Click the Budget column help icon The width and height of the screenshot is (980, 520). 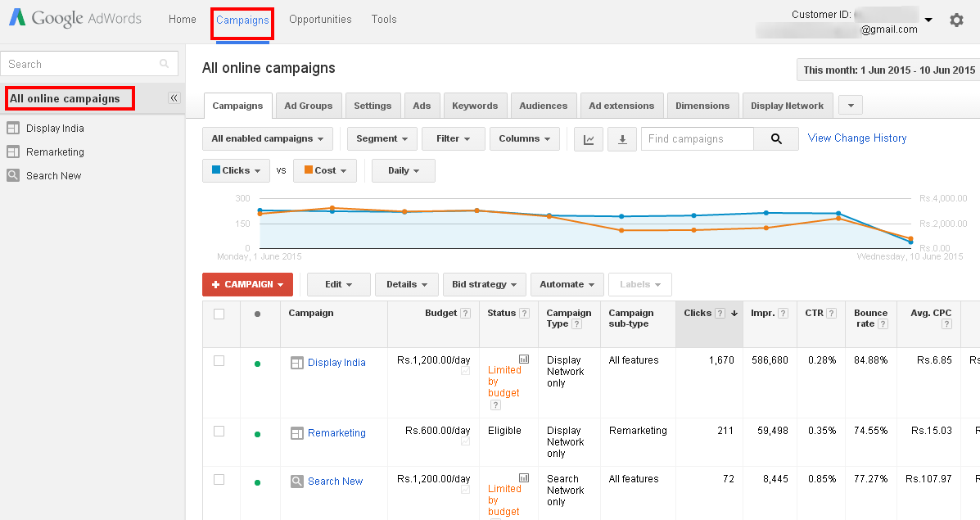click(x=466, y=314)
